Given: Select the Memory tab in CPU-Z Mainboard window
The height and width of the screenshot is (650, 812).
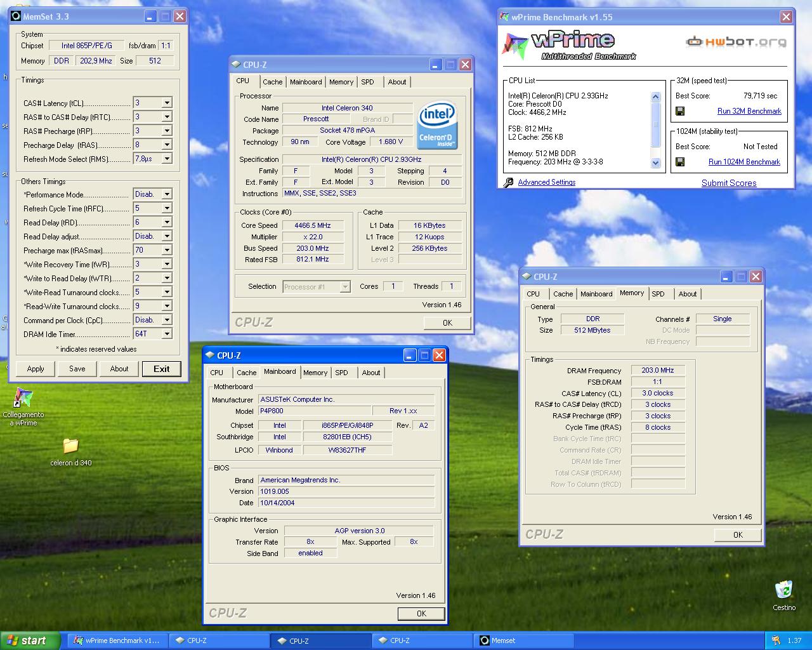Looking at the screenshot, I should [315, 373].
